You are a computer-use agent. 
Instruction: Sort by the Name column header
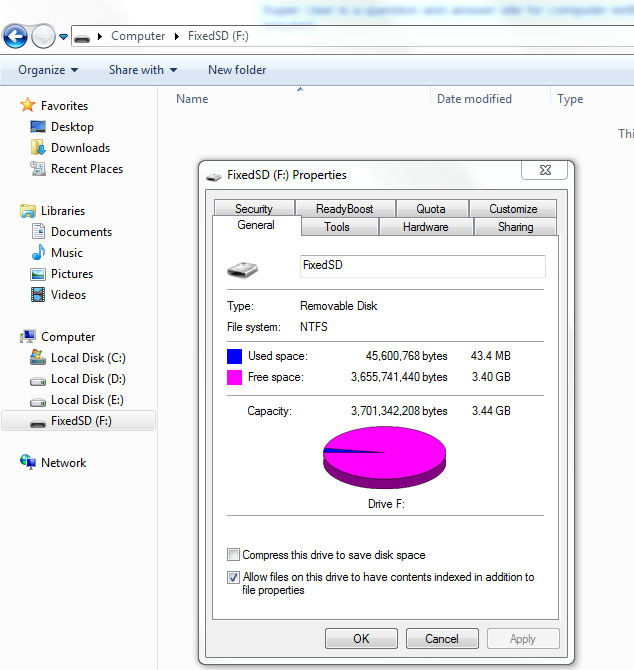click(x=192, y=99)
